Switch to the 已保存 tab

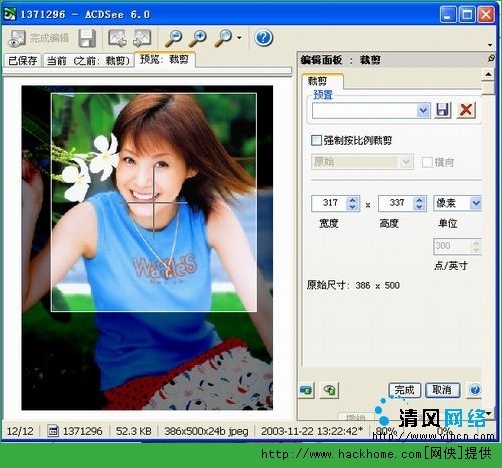pos(23,61)
